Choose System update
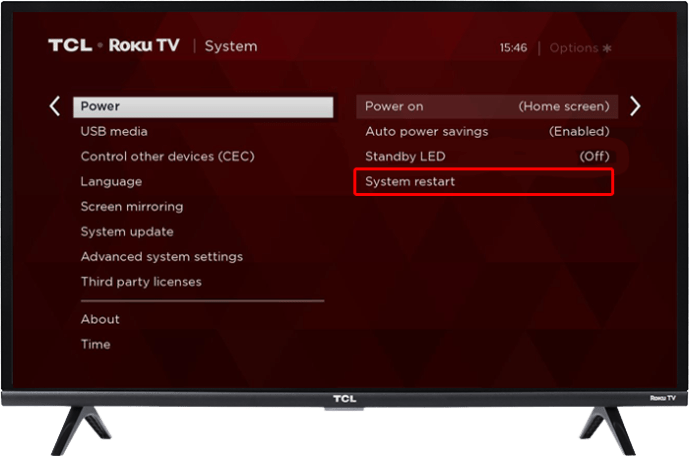This screenshot has width=689, height=456. (127, 232)
